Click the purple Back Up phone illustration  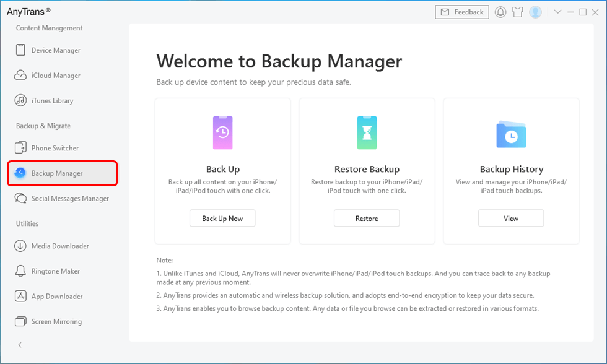[x=222, y=132]
